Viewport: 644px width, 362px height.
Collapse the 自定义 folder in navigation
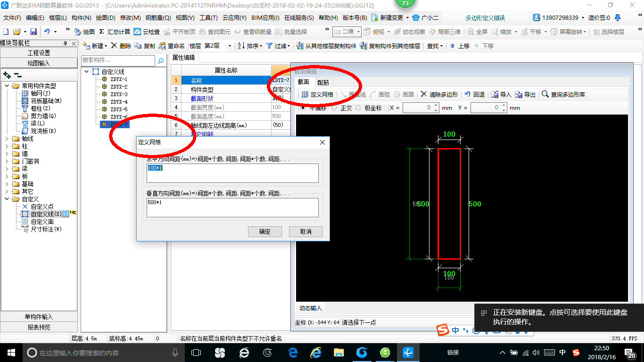tap(7, 199)
